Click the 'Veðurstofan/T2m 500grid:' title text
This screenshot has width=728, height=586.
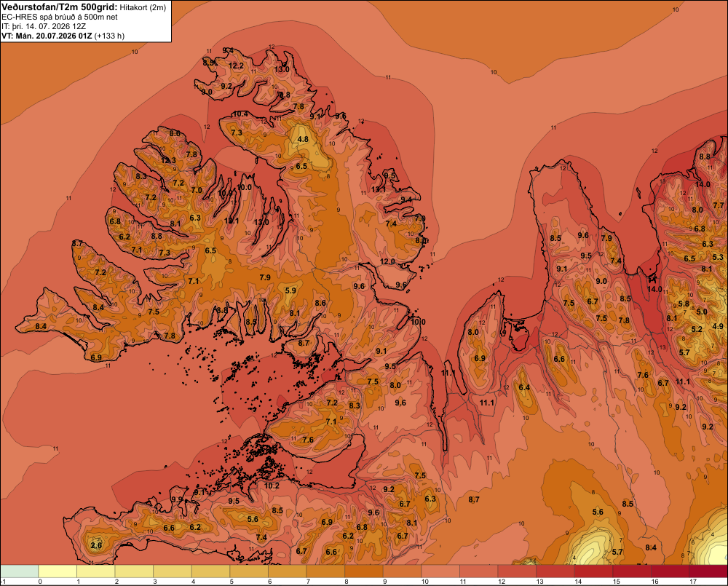(60, 7)
